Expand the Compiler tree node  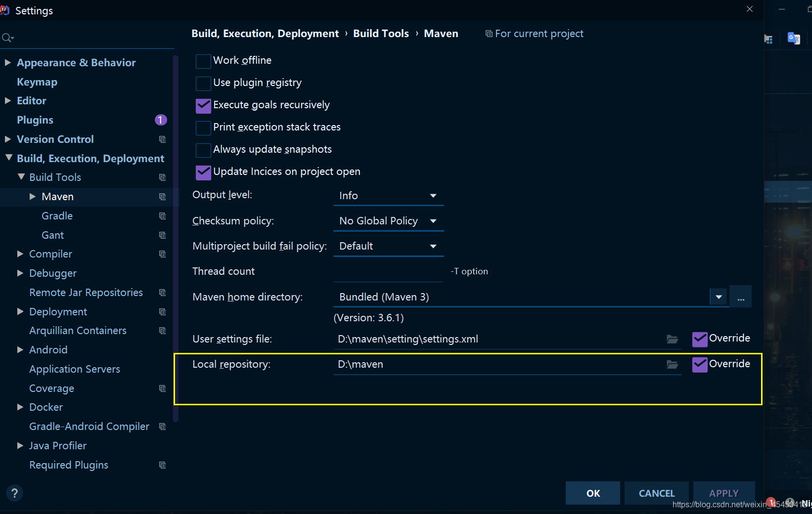coord(20,254)
